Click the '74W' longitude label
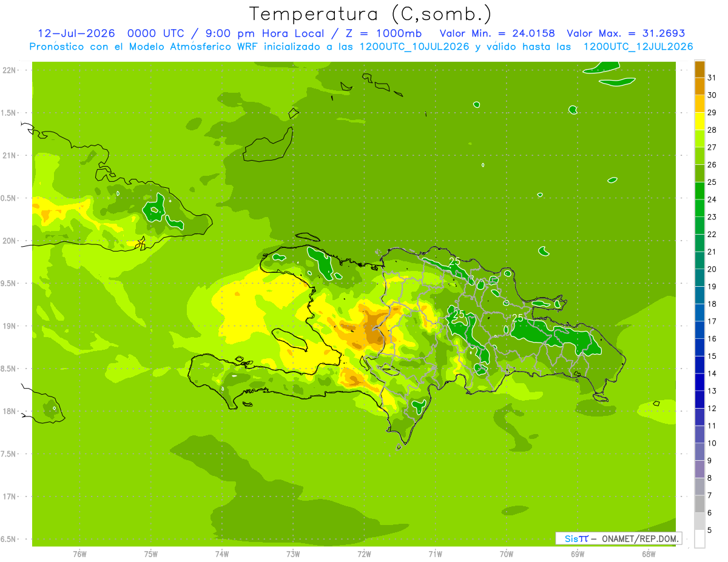This screenshot has width=728, height=562. (222, 554)
